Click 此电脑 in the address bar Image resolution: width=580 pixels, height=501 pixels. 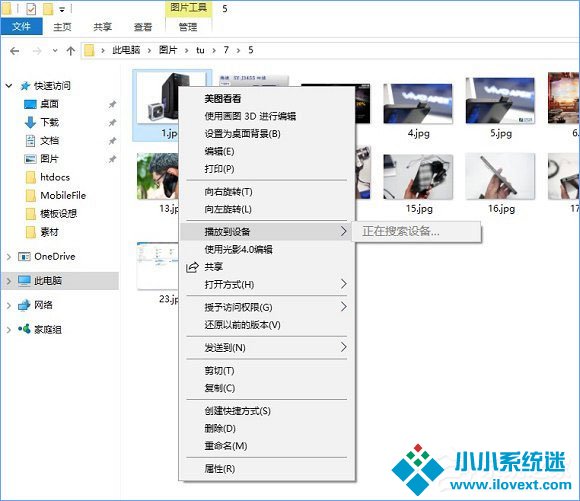126,50
